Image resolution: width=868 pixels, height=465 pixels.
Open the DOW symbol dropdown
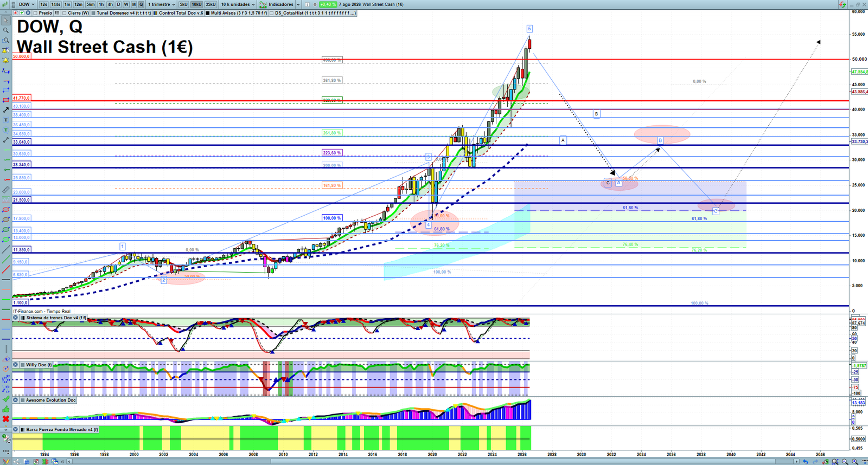click(27, 4)
